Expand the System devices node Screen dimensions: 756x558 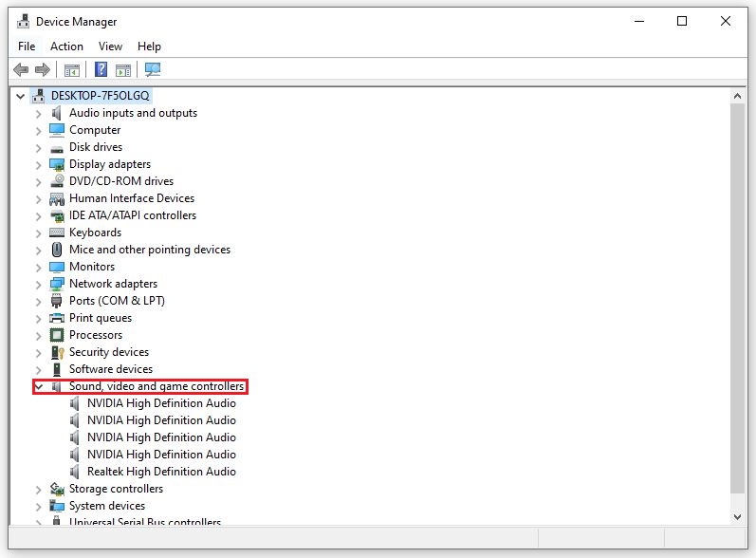[x=39, y=507]
